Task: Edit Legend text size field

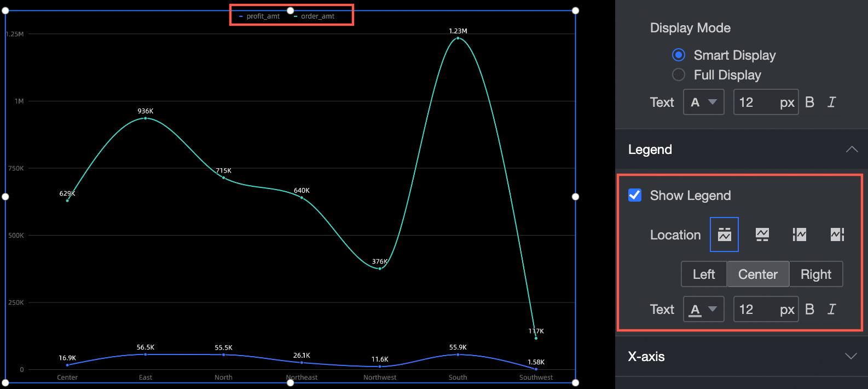Action: [x=766, y=309]
